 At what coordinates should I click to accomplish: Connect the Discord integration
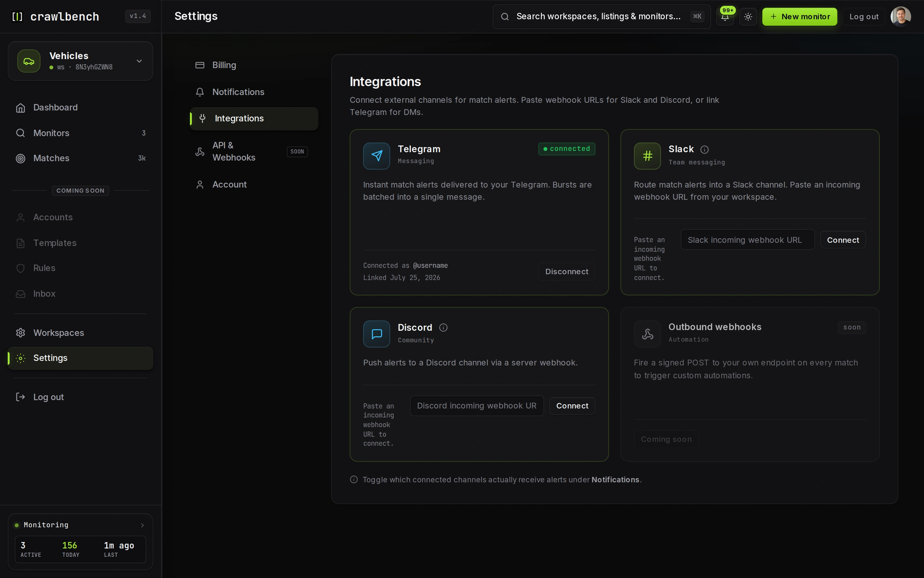(x=572, y=406)
